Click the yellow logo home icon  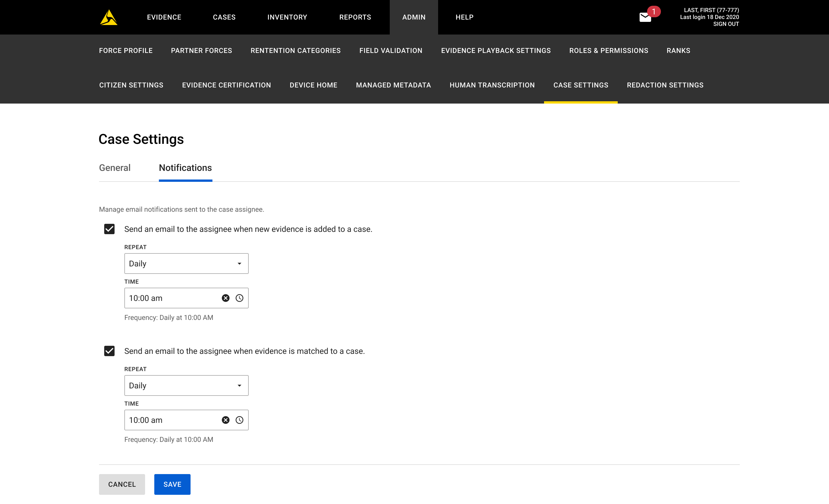tap(108, 18)
